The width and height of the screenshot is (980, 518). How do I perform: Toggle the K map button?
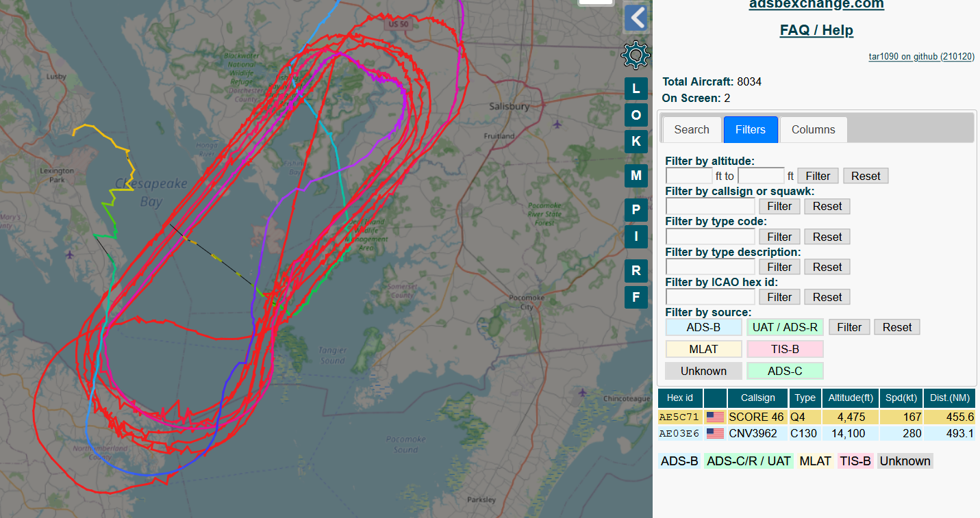[x=636, y=141]
